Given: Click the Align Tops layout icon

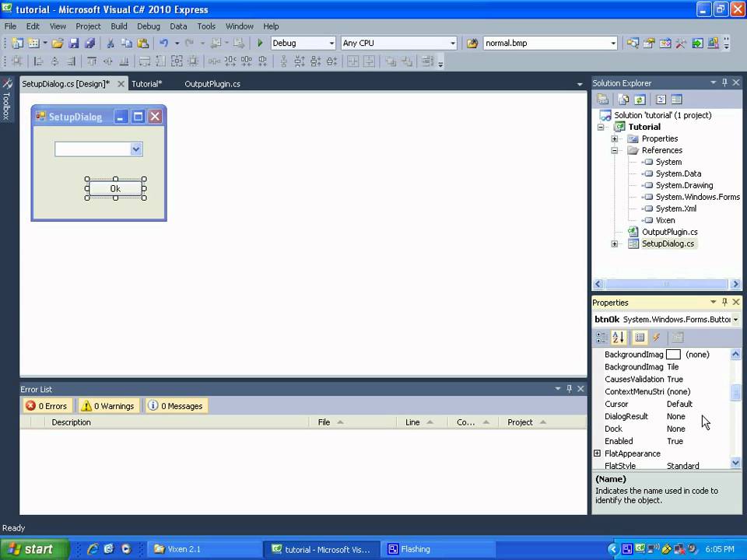Looking at the screenshot, I should 92,61.
